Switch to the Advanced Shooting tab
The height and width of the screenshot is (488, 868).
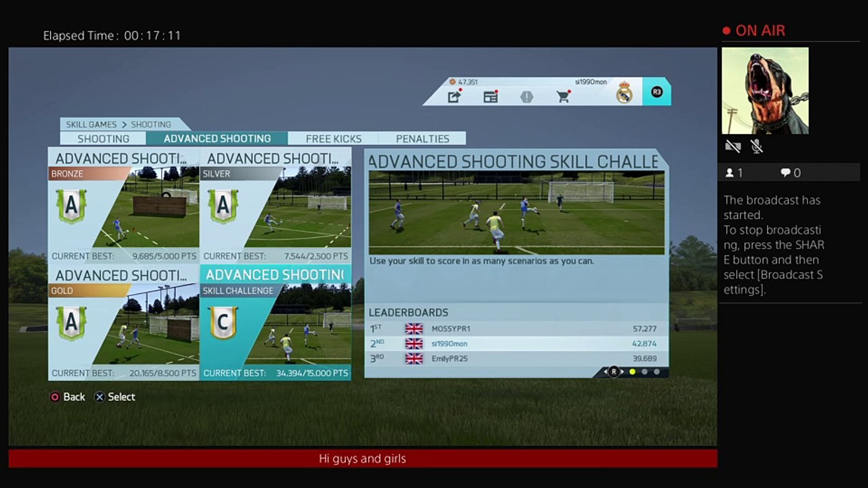point(217,138)
